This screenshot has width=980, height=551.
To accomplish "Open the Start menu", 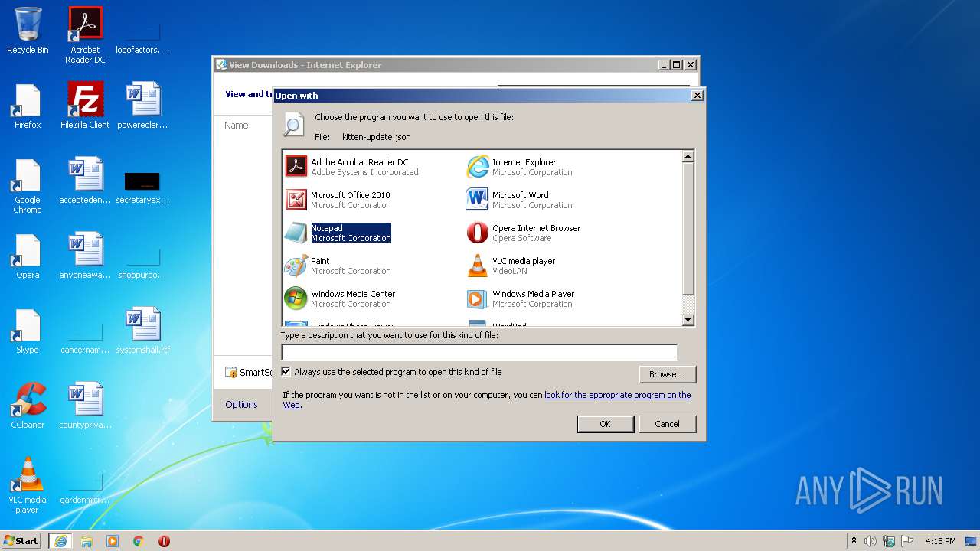I will (21, 540).
